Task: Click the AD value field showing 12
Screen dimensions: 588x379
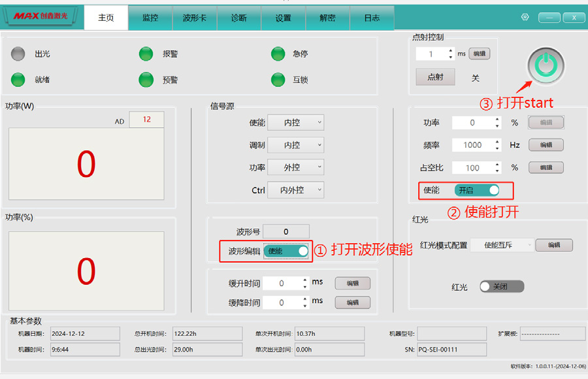Action: pyautogui.click(x=146, y=120)
